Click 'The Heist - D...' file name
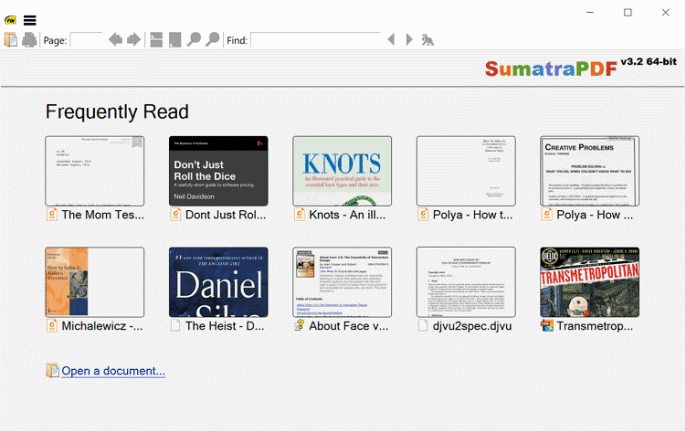This screenshot has height=431, width=685. coord(225,326)
